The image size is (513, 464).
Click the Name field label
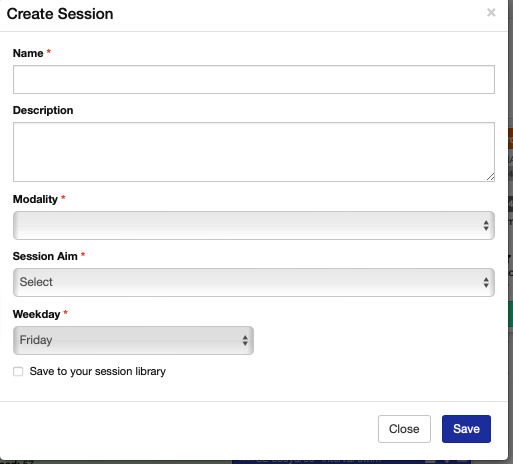(28, 53)
